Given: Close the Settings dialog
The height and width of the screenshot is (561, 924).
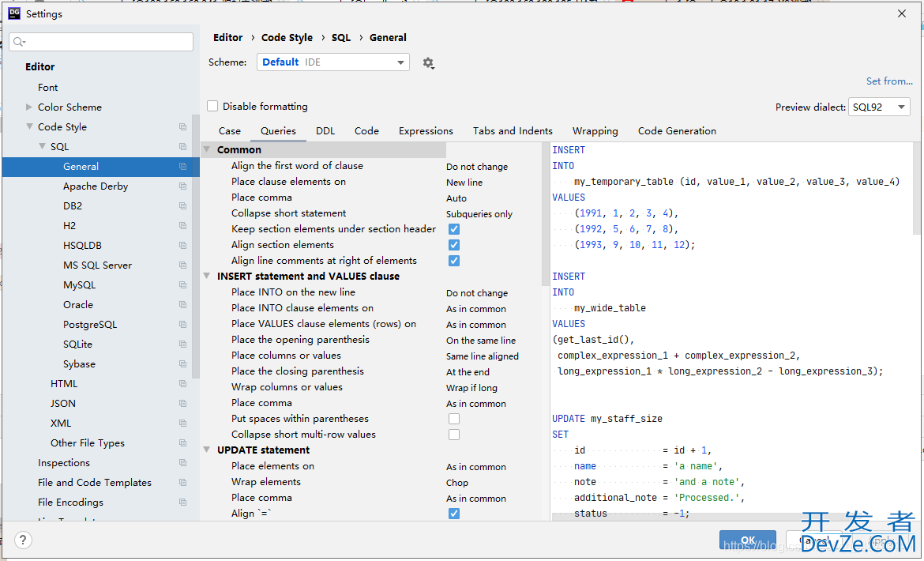Looking at the screenshot, I should point(902,13).
